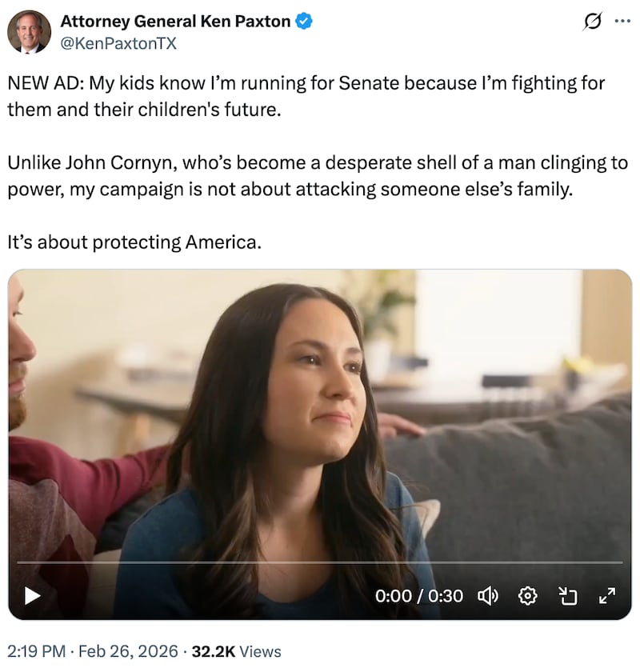
Task: Click the 0:00 / 0:30 time display
Action: [x=419, y=596]
